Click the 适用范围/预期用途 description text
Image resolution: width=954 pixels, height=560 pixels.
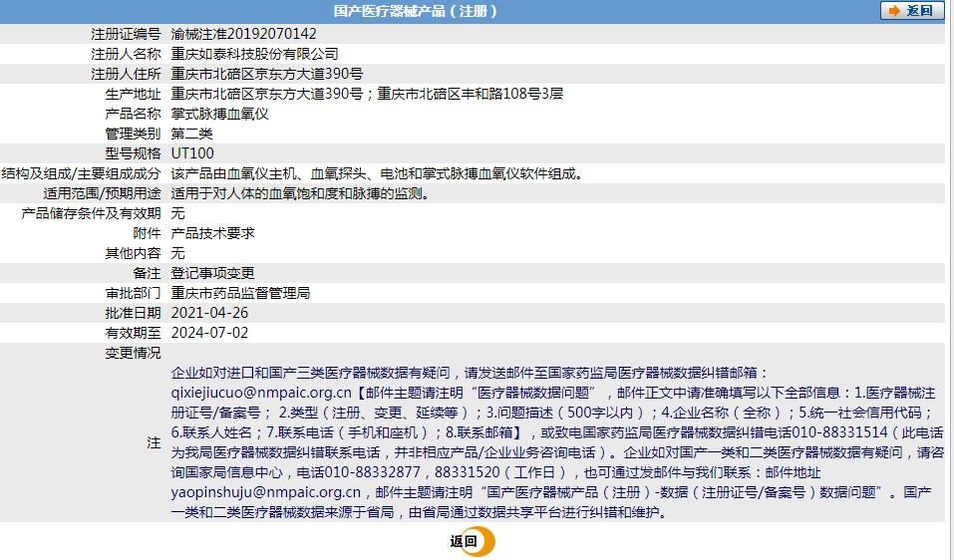pos(300,193)
